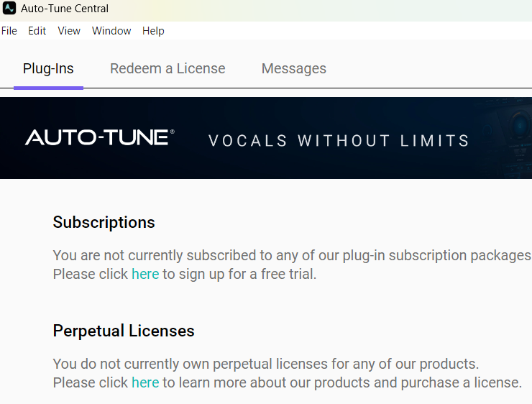Click the 'do not currently own perpetual licenses' line

coord(265,364)
